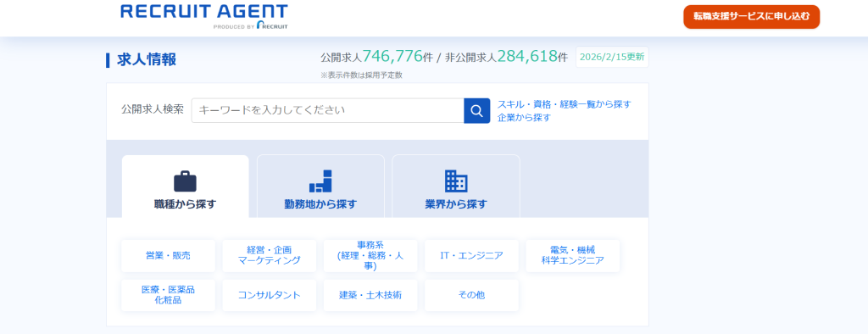Image resolution: width=868 pixels, height=334 pixels.
Task: Select 電気・機械 科学エンジニア category
Action: 573,255
